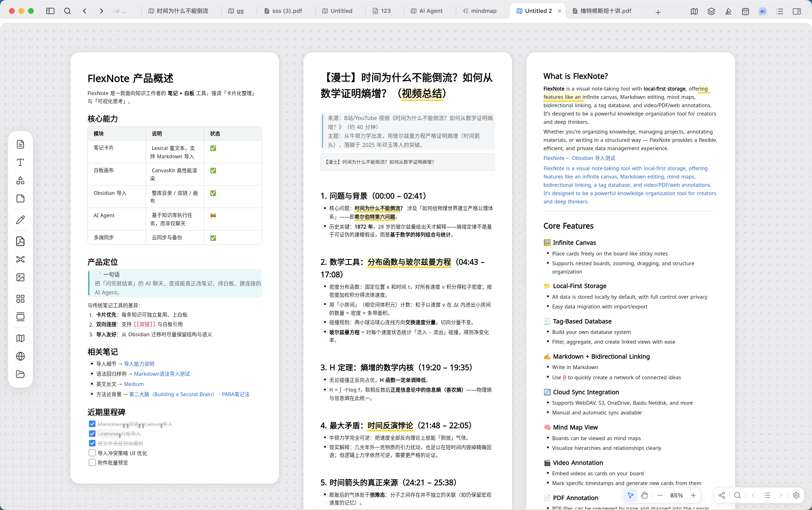The height and width of the screenshot is (510, 812).
Task: Open FlexNote ← Obsidian 导入测试 link
Action: coord(579,158)
